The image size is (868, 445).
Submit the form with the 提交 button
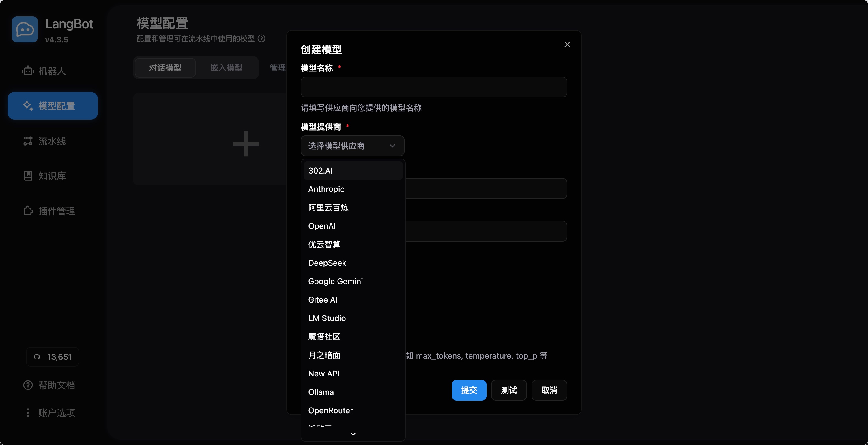469,390
